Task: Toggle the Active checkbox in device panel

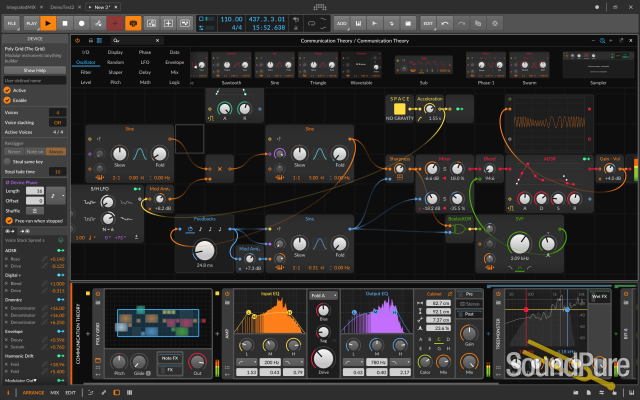Action: pos(5,92)
